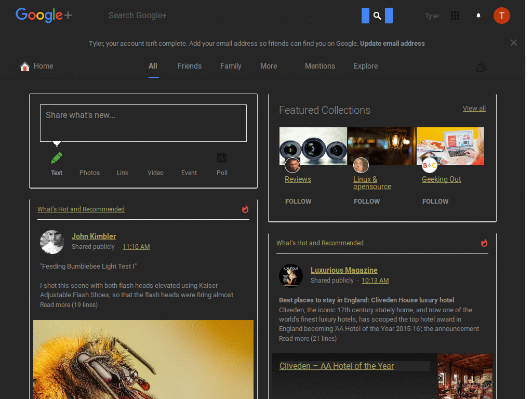Click the Linux & opensource owner avatar
This screenshot has width=532, height=399.
(361, 165)
